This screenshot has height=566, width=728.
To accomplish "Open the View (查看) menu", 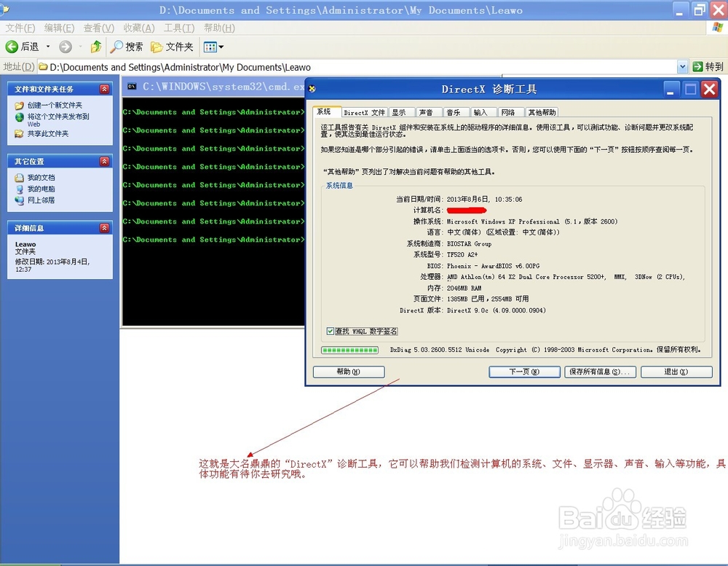I will tap(98, 28).
